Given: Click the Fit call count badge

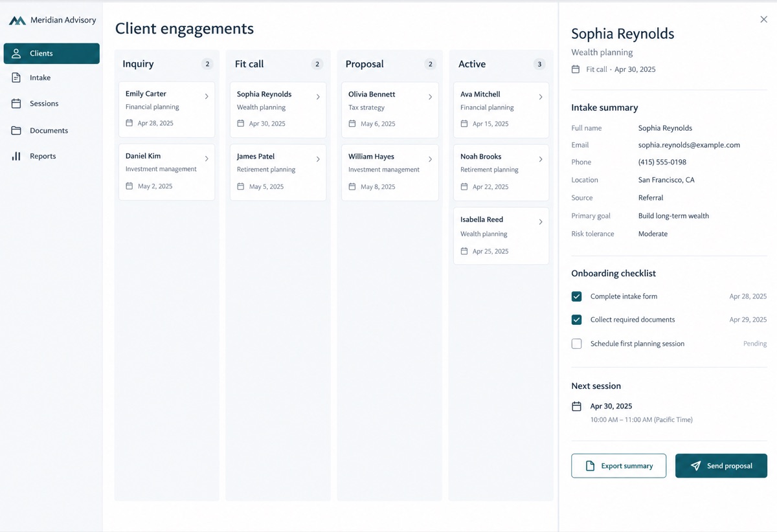Looking at the screenshot, I should (x=317, y=64).
